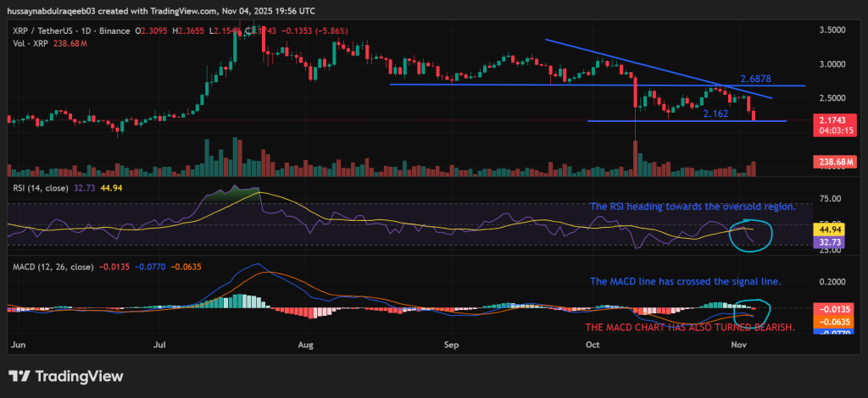Image resolution: width=868 pixels, height=398 pixels.
Task: Click the Aug label on the time axis
Action: [x=306, y=345]
